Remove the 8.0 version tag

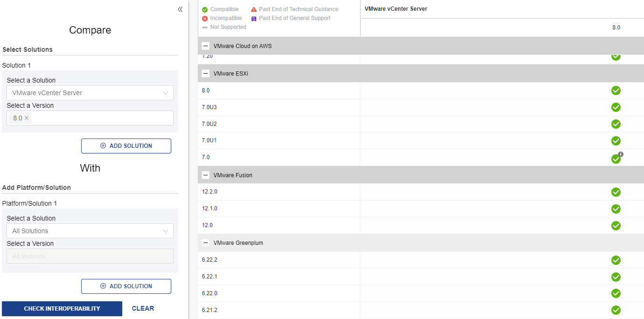click(x=27, y=118)
